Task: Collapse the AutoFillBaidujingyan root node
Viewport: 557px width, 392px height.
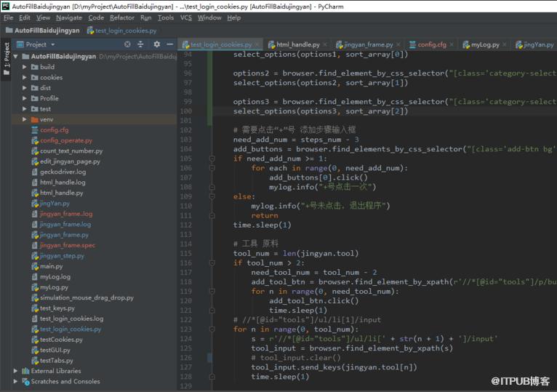Action: click(15, 57)
